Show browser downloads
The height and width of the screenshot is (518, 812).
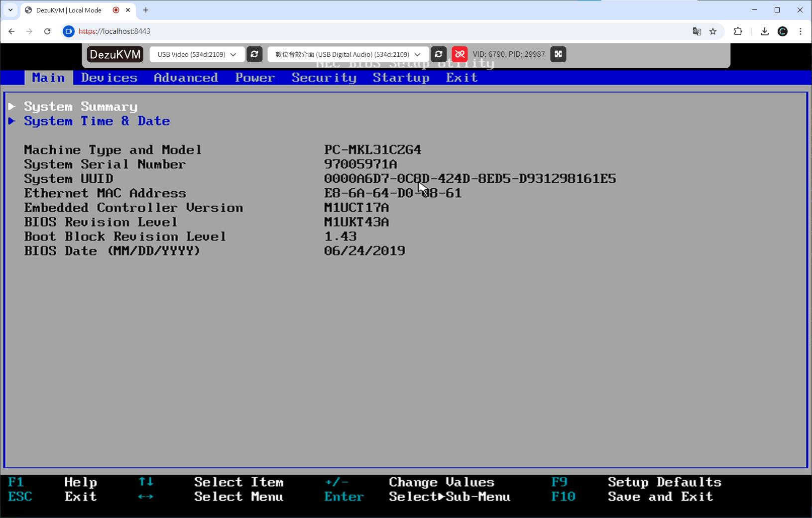click(765, 31)
